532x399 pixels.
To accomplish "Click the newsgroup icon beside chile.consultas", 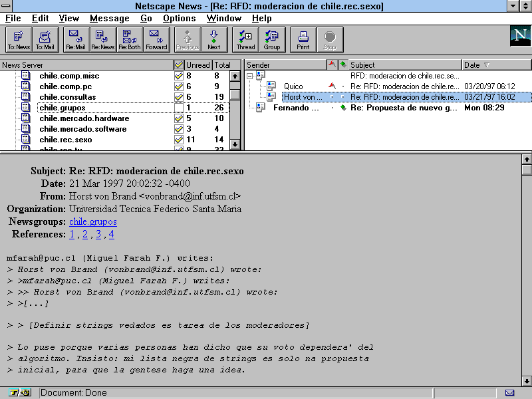I will tap(26, 96).
